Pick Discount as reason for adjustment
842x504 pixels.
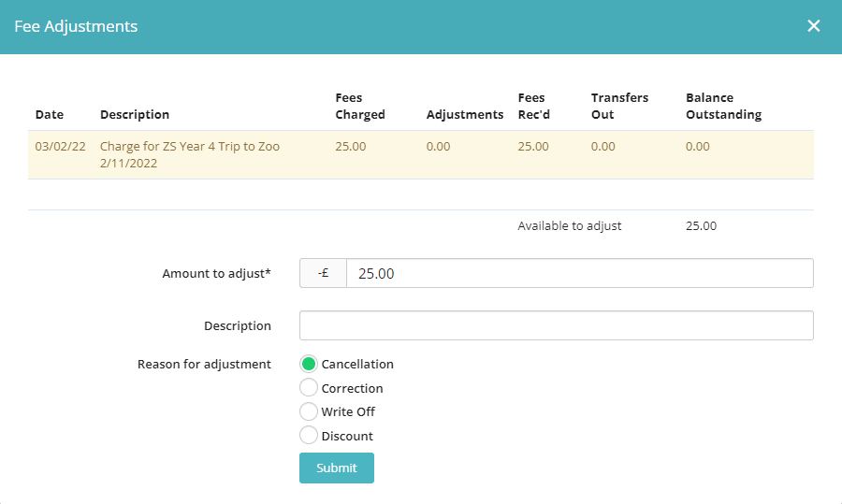309,436
